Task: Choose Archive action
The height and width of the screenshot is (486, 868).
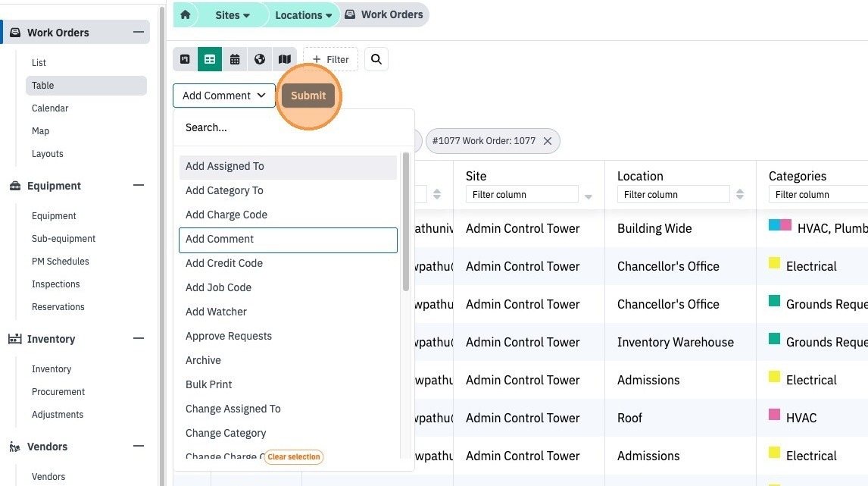Action: coord(288,360)
